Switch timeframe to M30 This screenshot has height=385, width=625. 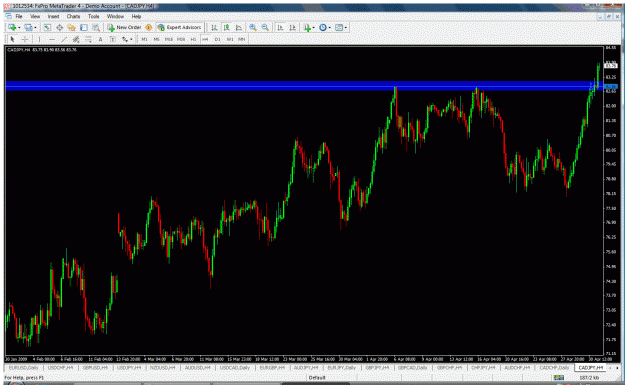tap(181, 39)
